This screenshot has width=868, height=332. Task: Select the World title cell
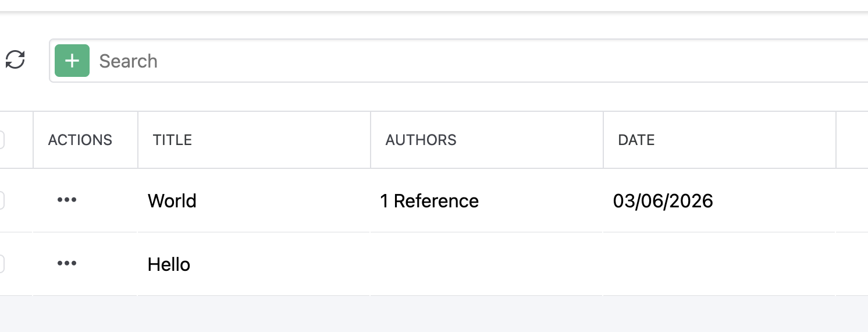point(172,201)
